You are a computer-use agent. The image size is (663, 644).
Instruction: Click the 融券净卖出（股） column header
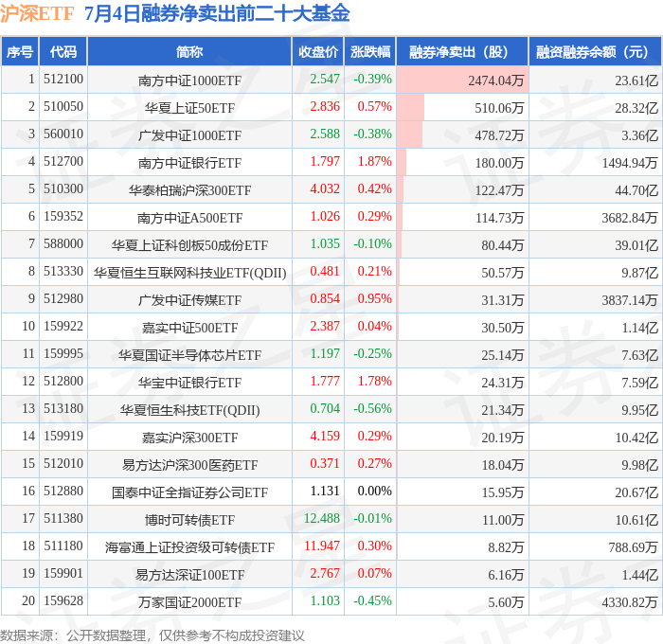tap(462, 51)
